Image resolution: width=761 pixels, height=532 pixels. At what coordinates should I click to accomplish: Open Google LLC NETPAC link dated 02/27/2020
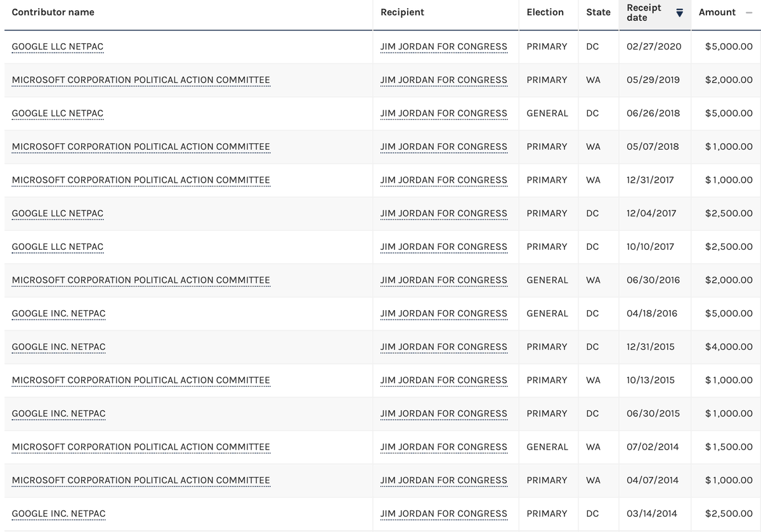(58, 47)
